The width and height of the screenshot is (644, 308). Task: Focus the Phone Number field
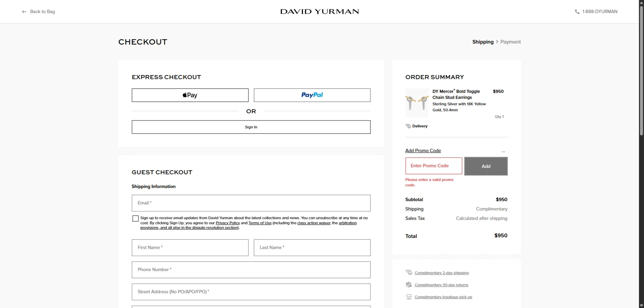point(251,270)
